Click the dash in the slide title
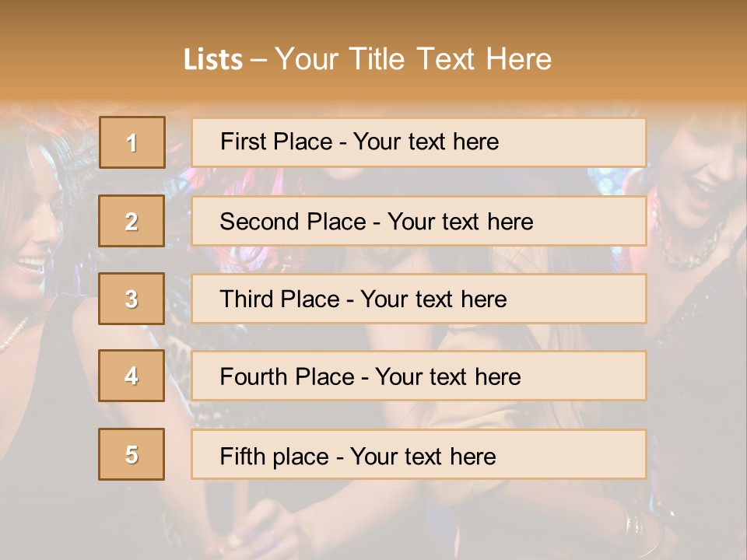 pyautogui.click(x=259, y=59)
